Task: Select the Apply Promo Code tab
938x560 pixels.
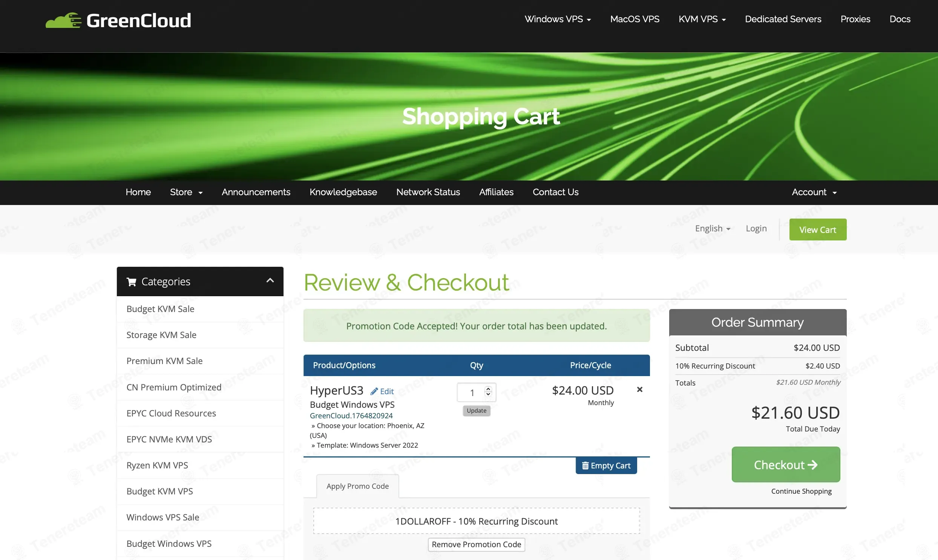Action: click(357, 486)
